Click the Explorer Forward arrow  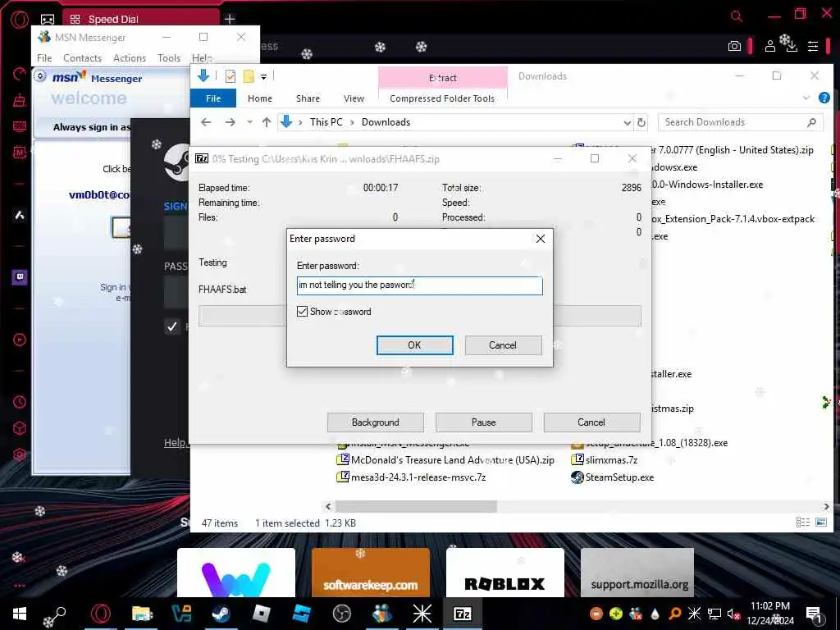231,122
